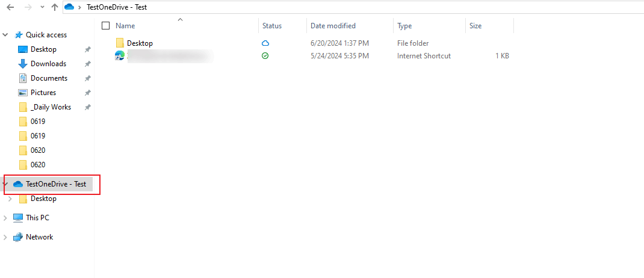Sort by Date modified column
This screenshot has width=644, height=278.
coord(333,25)
